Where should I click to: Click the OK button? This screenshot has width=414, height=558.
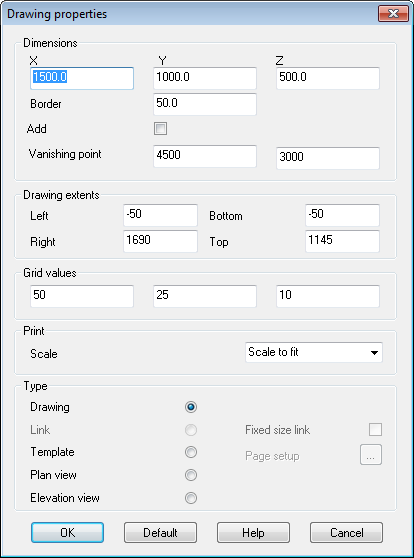(68, 532)
